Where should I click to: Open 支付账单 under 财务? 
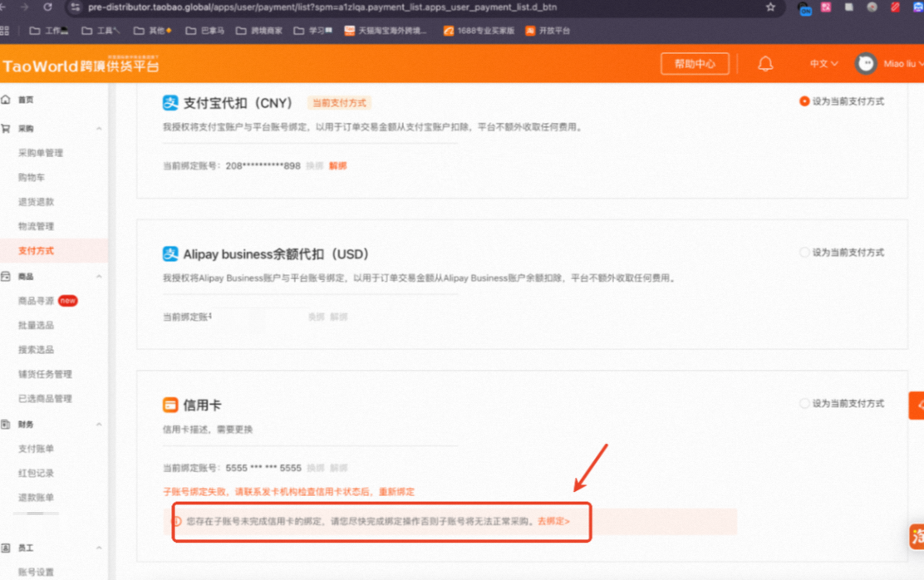(36, 449)
